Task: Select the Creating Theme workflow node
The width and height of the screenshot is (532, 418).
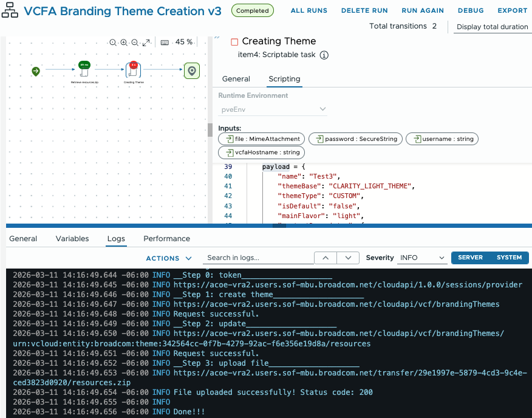Action: click(x=134, y=70)
